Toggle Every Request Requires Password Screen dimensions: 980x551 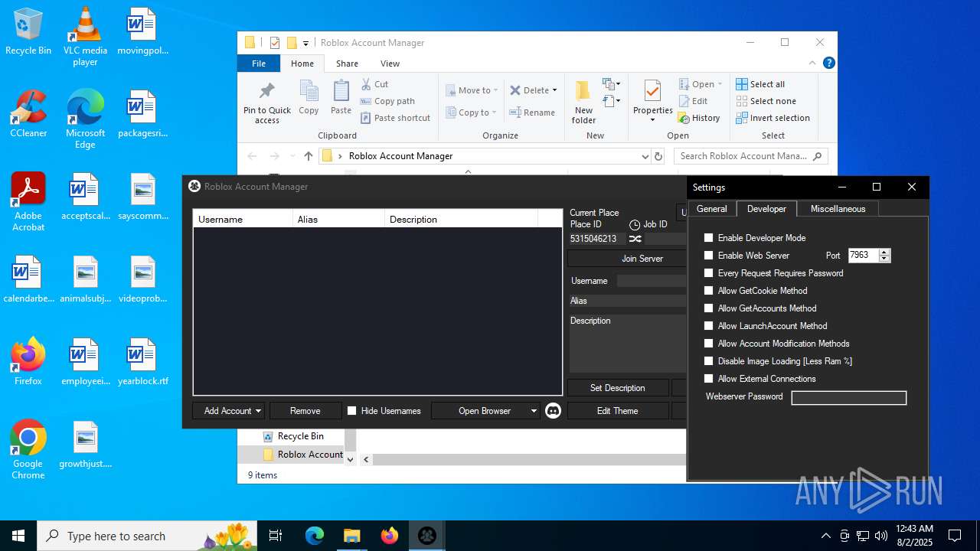click(708, 273)
